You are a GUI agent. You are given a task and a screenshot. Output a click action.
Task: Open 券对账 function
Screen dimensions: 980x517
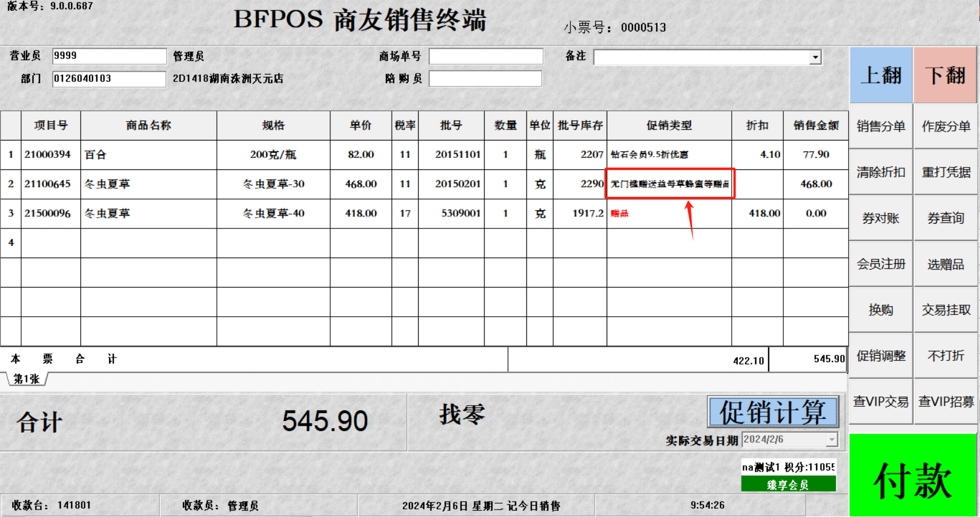[881, 218]
